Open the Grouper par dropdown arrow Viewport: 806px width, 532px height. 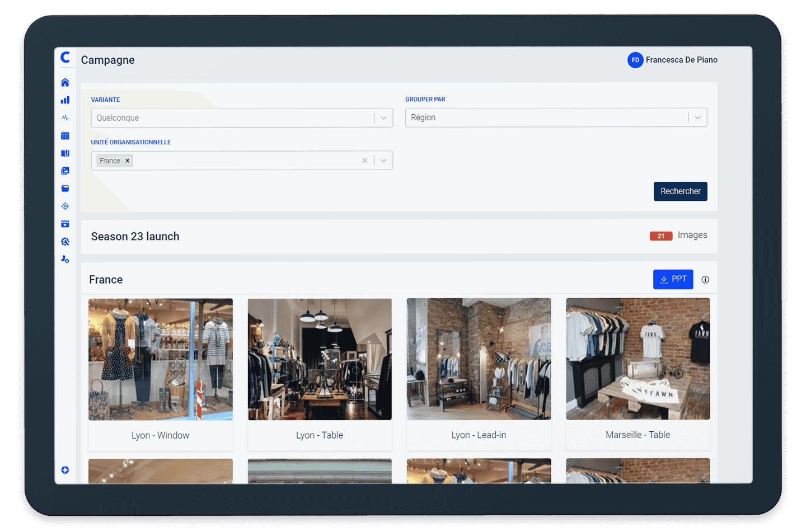[697, 117]
